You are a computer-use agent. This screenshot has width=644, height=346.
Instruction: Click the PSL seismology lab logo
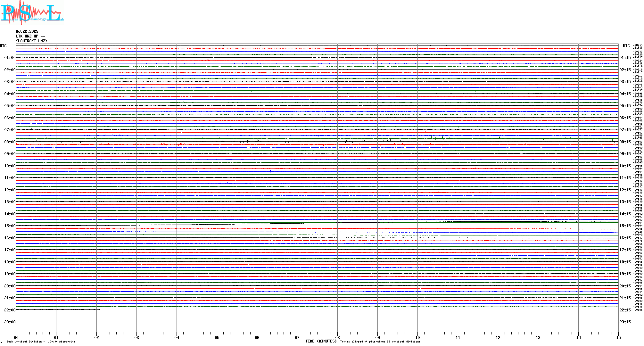(x=32, y=12)
